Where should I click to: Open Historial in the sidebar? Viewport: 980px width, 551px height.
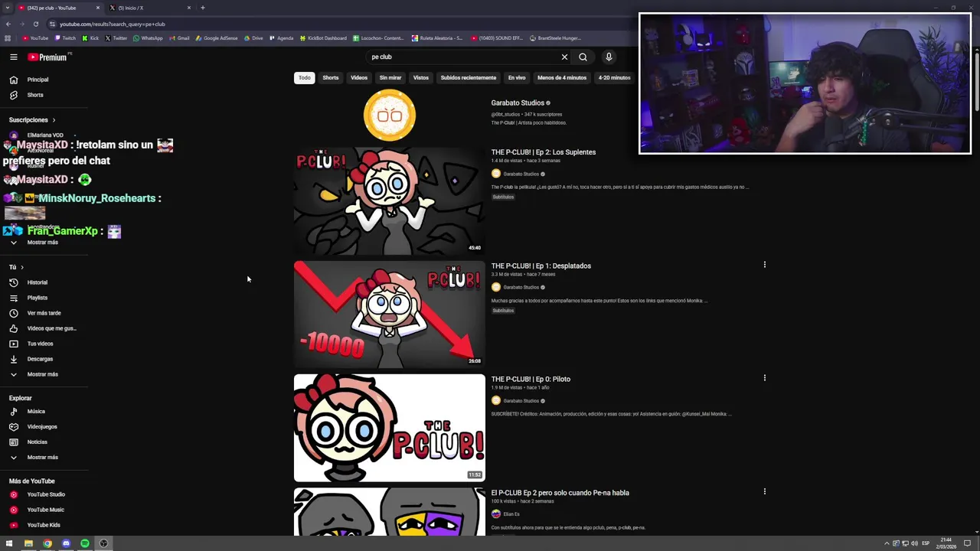38,282
